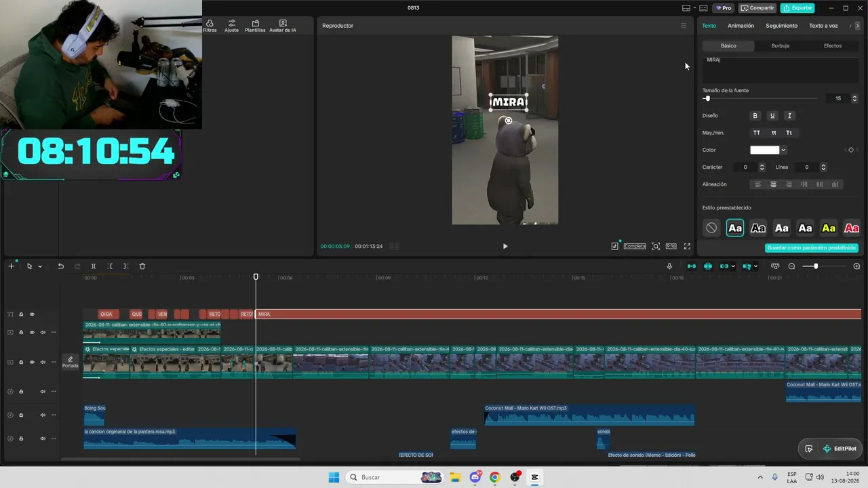Click the fit timeline preview icon

click(x=775, y=266)
